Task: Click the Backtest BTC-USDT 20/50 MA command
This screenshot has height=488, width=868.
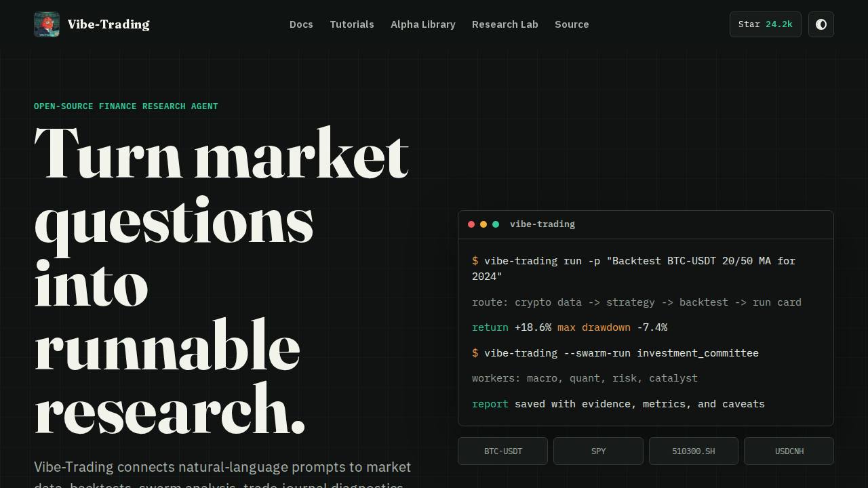Action: tap(634, 268)
